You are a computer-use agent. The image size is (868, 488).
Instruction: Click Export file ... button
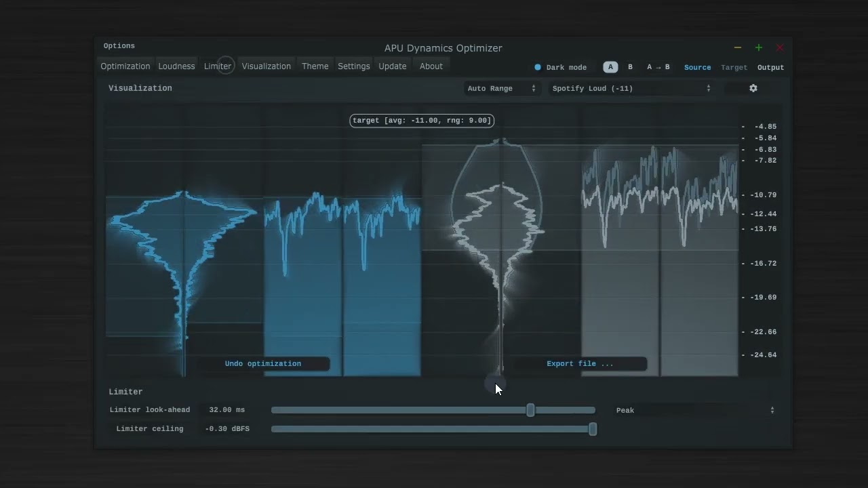tap(580, 363)
